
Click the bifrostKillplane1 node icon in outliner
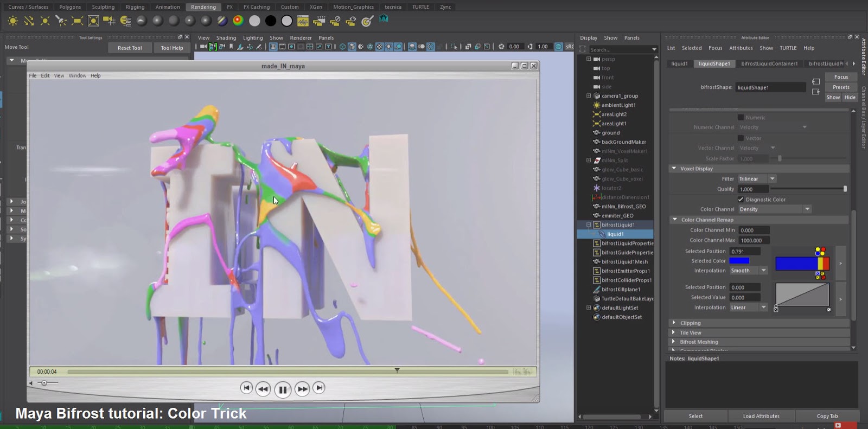[597, 290]
